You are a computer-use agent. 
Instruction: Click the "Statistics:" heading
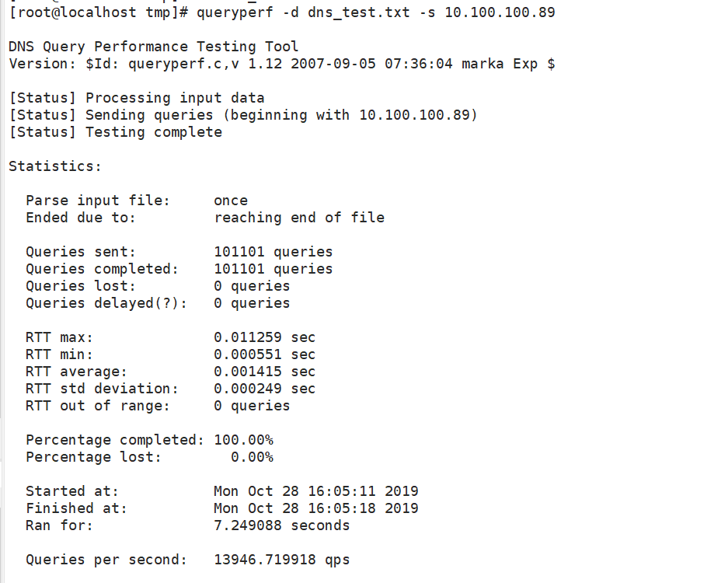[x=55, y=166]
